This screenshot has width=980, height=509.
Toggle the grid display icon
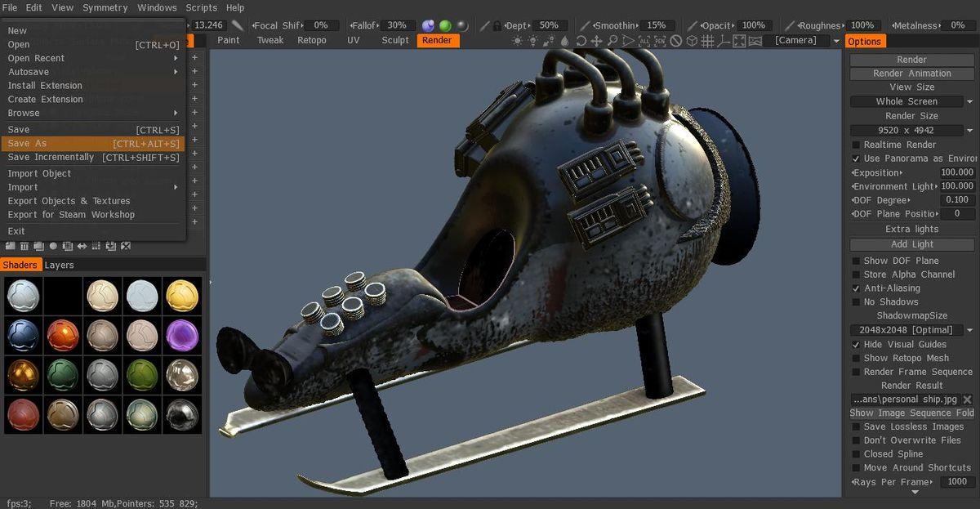click(707, 41)
